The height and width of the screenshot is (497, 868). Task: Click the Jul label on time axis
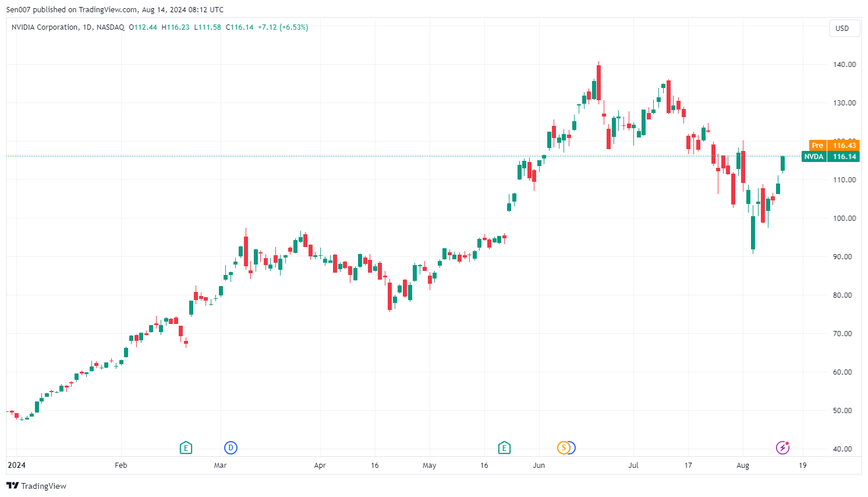633,465
